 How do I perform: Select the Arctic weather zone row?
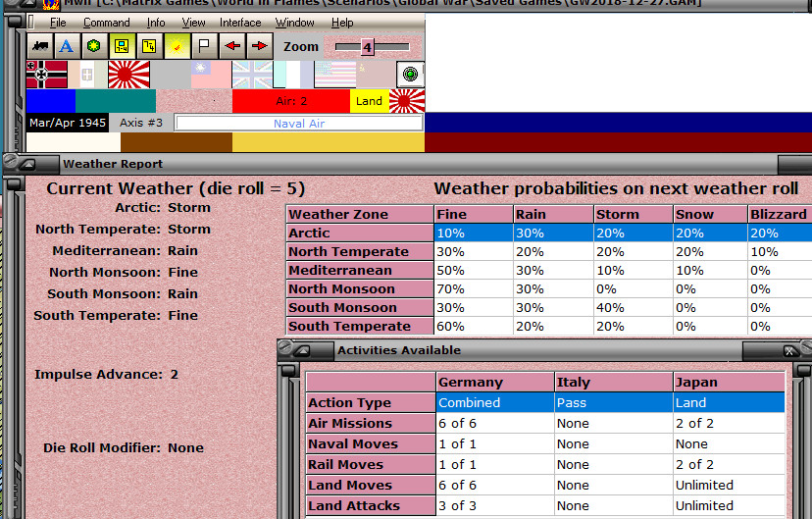[549, 233]
